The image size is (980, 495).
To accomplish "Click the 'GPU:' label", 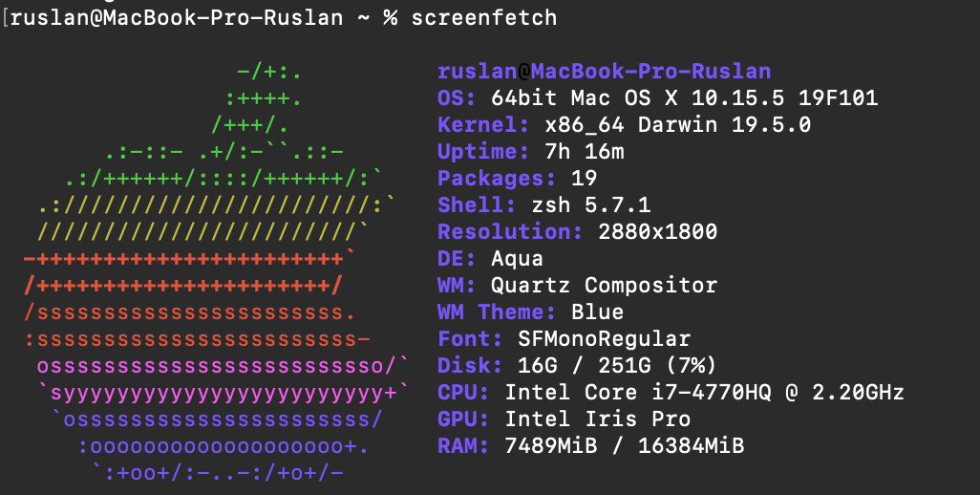I will [463, 419].
